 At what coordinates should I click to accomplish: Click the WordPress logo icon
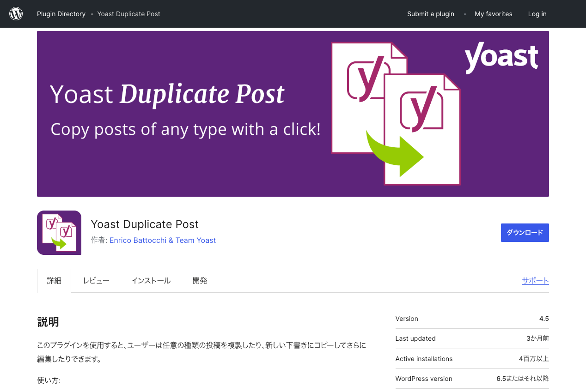16,14
